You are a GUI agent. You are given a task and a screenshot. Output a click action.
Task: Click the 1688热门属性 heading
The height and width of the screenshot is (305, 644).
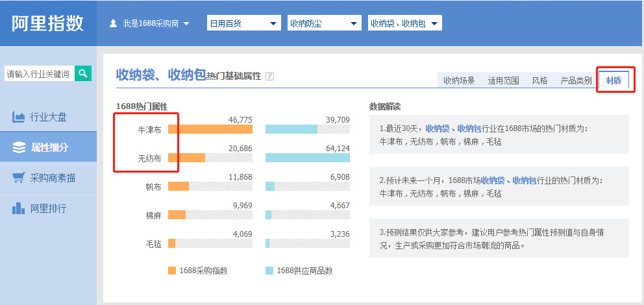coord(142,106)
